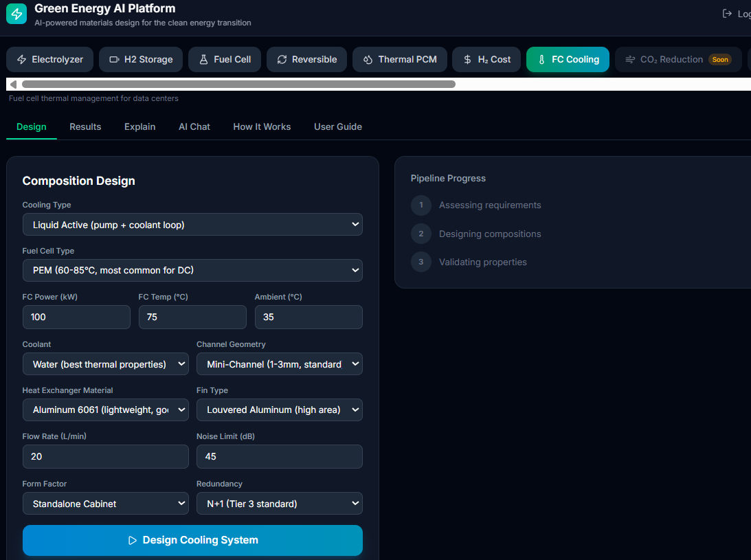
Task: Go to the User Guide tab
Action: (337, 127)
